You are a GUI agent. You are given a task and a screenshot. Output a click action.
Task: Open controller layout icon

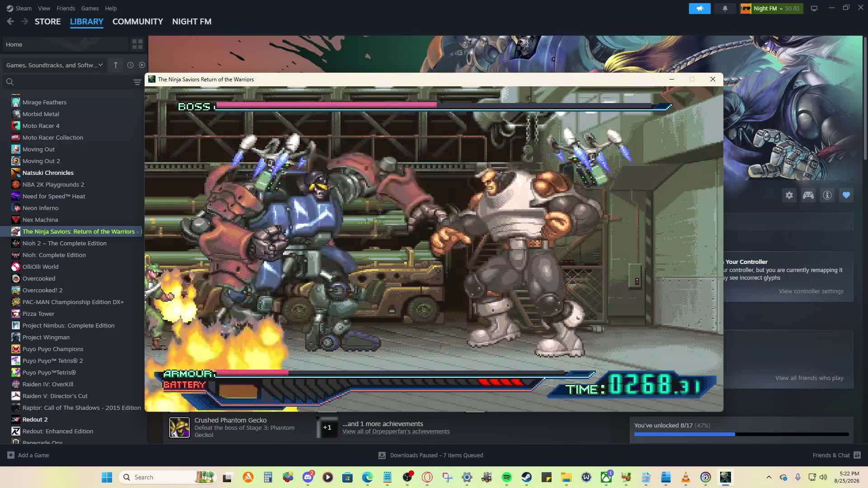tap(808, 195)
